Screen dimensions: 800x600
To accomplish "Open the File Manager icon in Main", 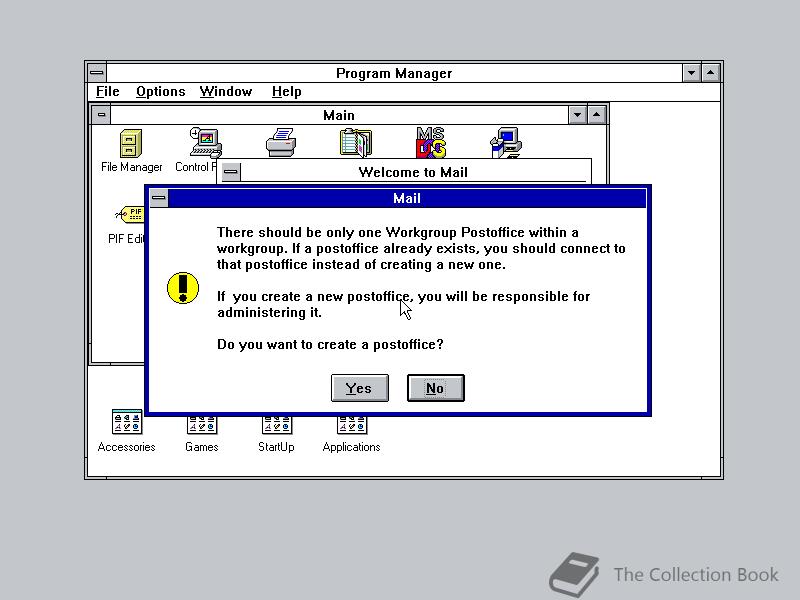I will (x=131, y=143).
